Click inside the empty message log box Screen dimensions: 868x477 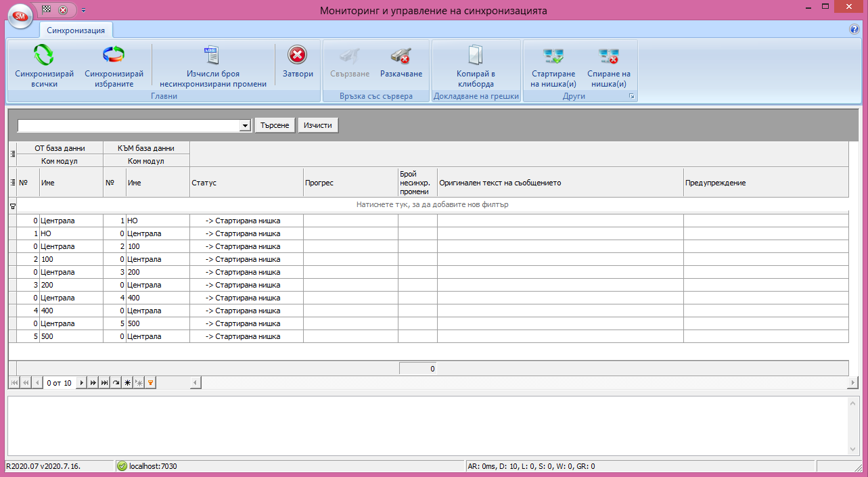[x=428, y=426]
